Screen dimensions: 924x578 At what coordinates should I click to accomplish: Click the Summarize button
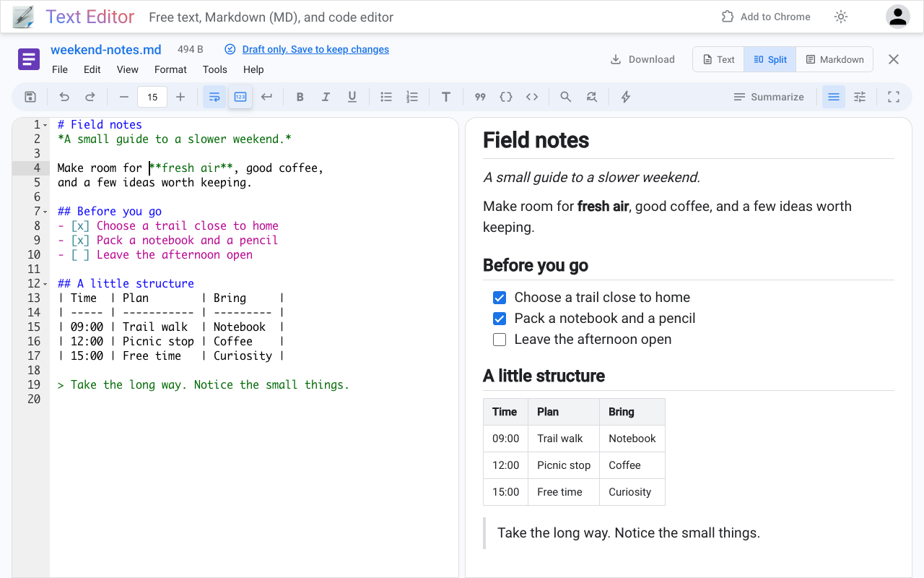768,97
